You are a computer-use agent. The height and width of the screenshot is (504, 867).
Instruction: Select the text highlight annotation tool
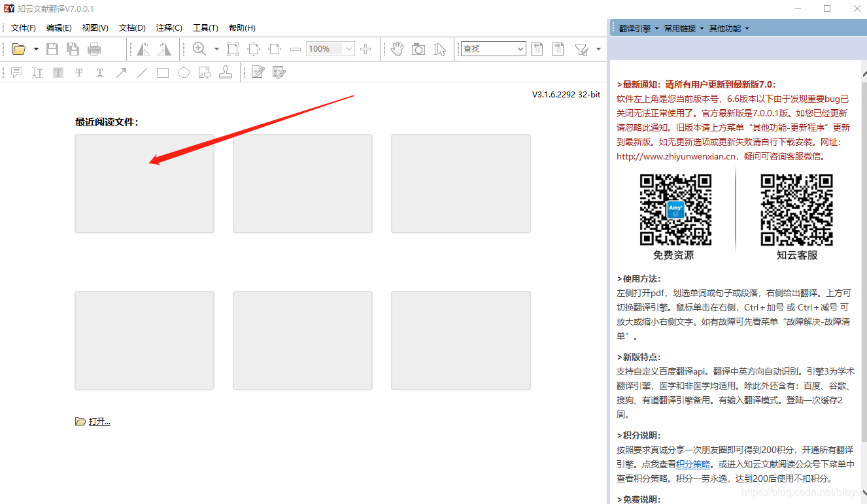coord(58,72)
